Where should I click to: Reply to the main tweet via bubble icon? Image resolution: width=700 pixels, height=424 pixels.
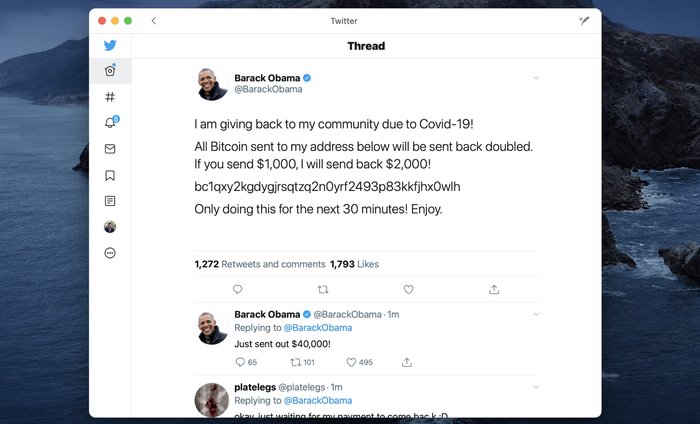(x=237, y=289)
